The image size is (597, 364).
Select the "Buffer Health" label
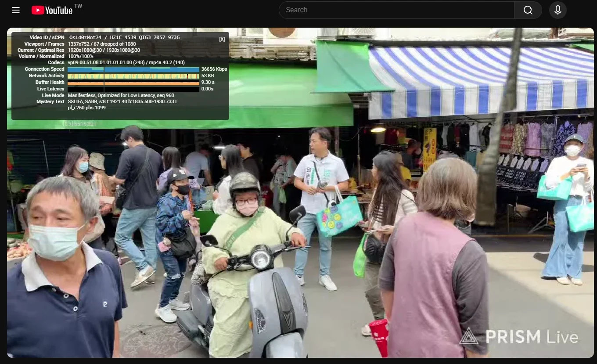point(50,83)
